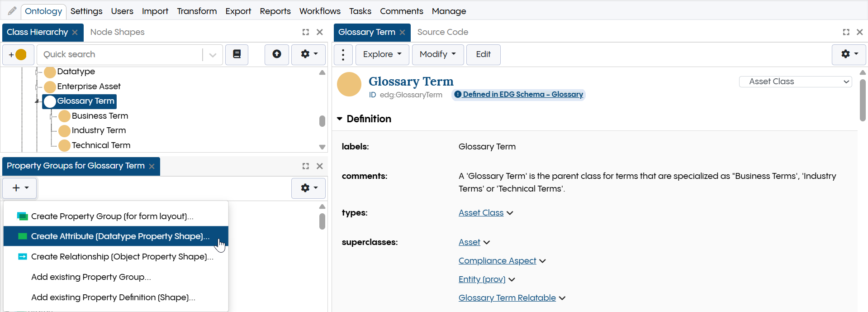
Task: Switch to the Node Shapes tab
Action: (117, 32)
